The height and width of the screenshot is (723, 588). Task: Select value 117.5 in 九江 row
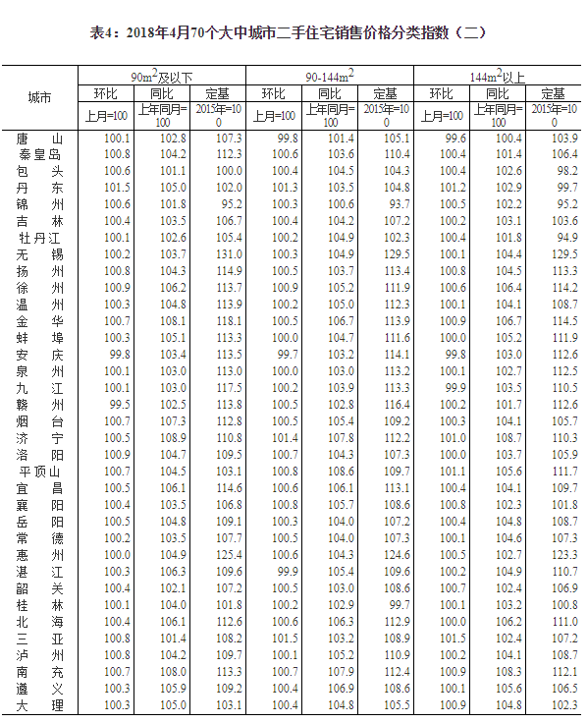(x=229, y=388)
